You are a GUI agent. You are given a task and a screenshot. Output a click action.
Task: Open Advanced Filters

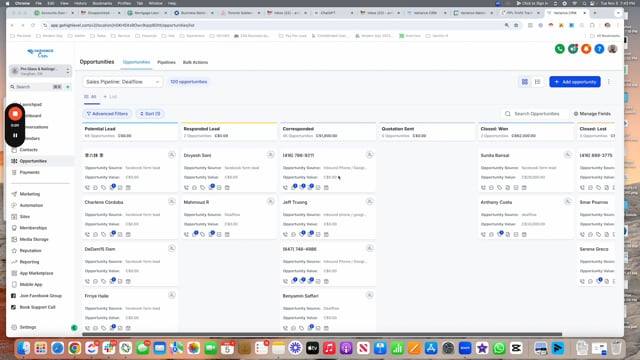[107, 114]
